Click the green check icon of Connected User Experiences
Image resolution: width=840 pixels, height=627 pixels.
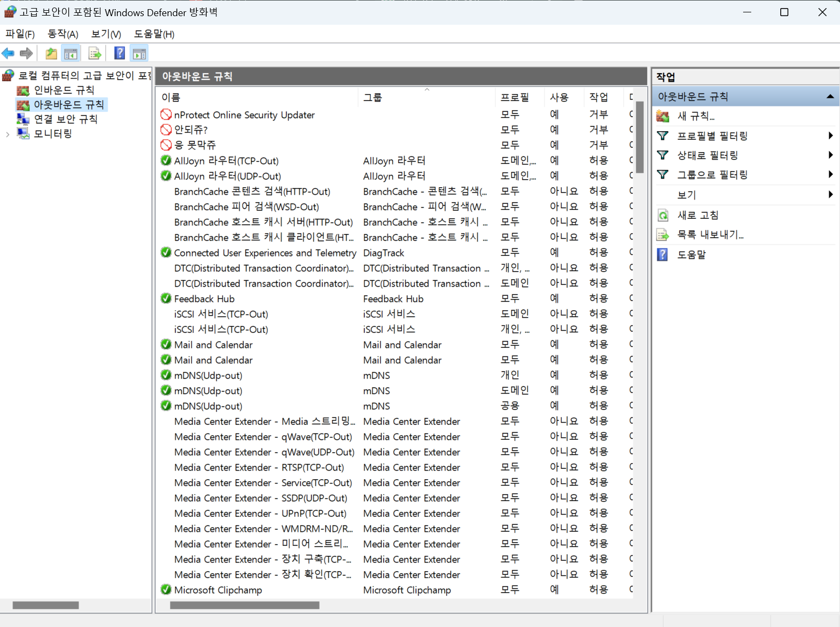[x=166, y=252]
